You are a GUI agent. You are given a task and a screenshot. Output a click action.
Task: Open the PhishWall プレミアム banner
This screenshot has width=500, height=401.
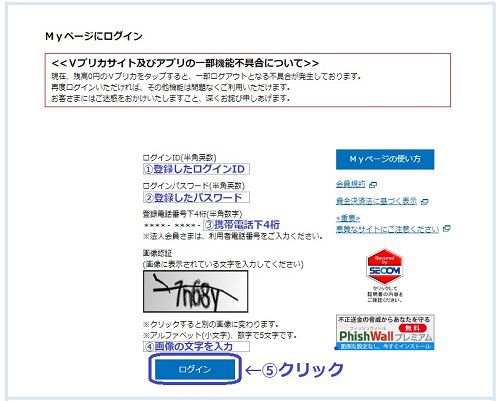click(x=385, y=332)
